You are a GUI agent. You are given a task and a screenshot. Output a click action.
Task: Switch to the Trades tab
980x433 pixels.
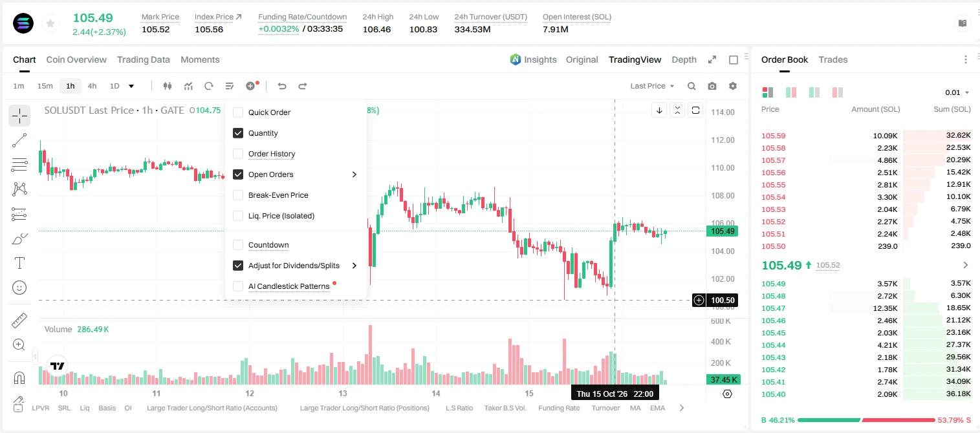833,59
